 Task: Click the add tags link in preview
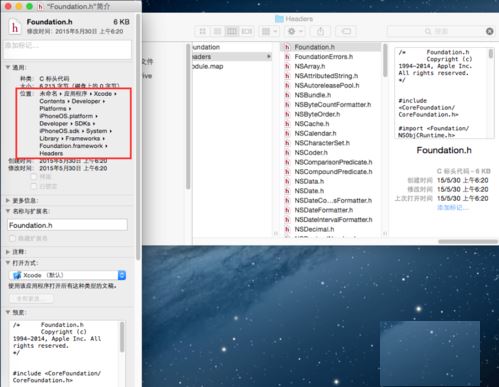pyautogui.click(x=452, y=207)
